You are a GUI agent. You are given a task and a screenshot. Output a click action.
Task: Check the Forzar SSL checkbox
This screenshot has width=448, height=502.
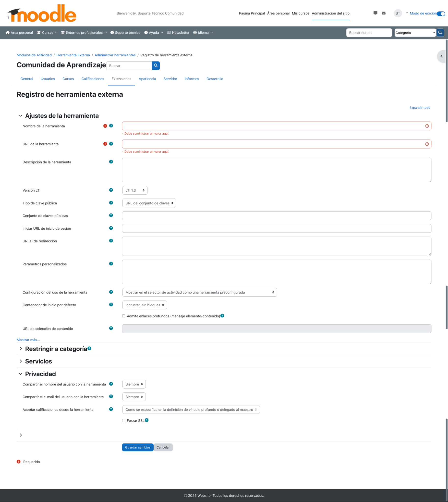[x=123, y=420]
